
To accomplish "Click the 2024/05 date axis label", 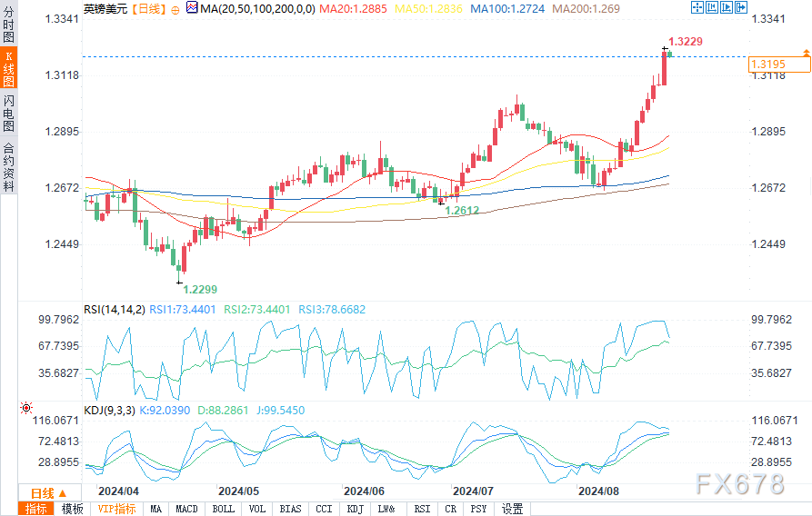I will point(238,491).
